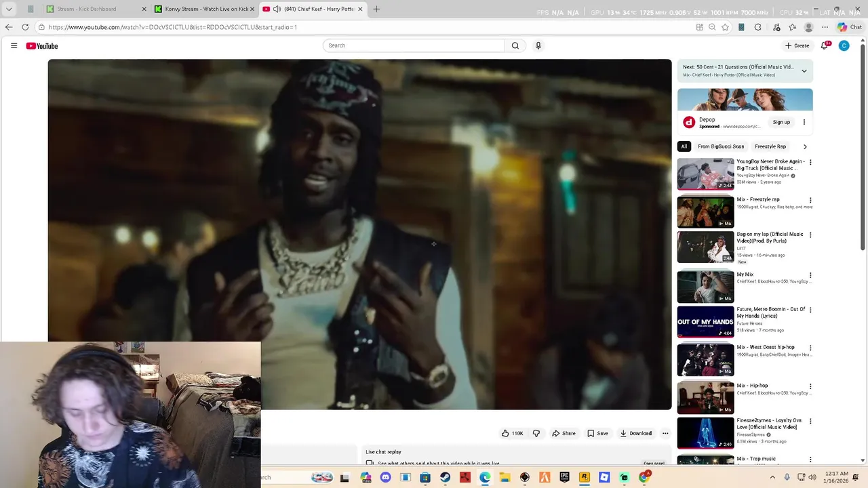Show next category chips with arrow
868x488 pixels.
pyautogui.click(x=805, y=146)
